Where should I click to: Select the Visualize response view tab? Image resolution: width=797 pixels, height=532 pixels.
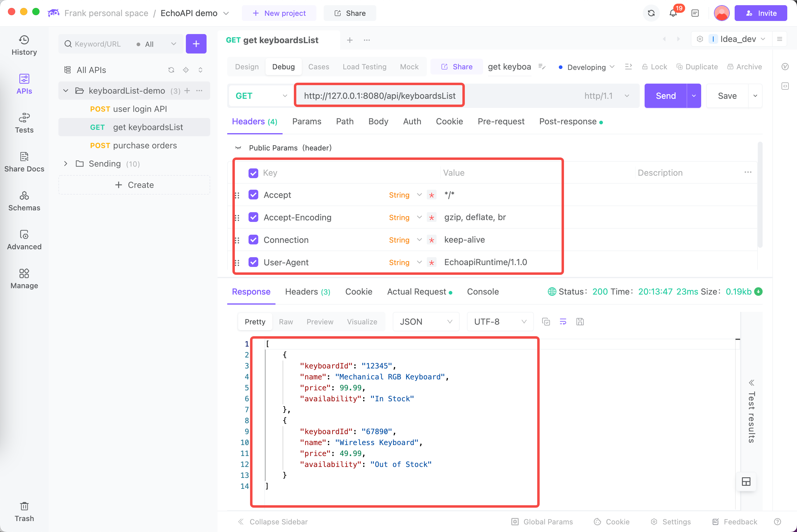click(x=362, y=321)
